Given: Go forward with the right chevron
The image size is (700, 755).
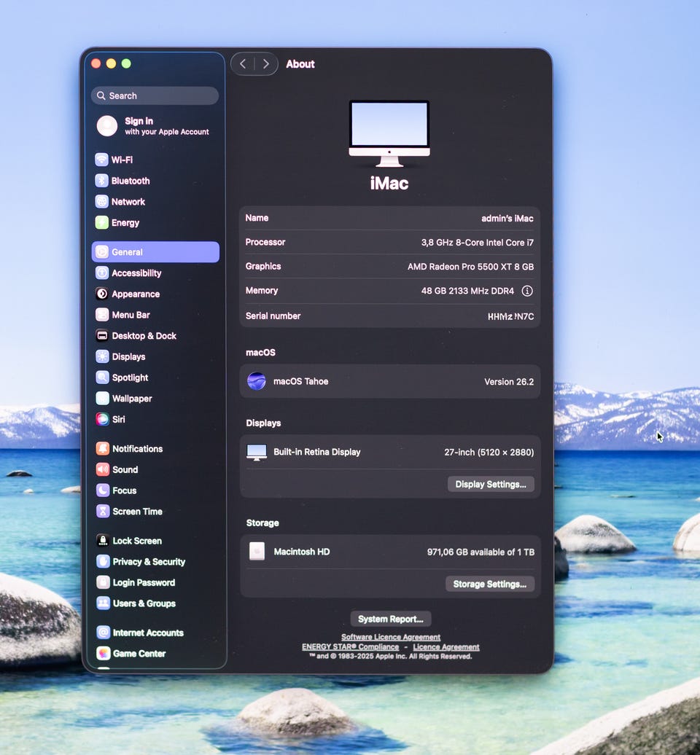Looking at the screenshot, I should pos(265,64).
